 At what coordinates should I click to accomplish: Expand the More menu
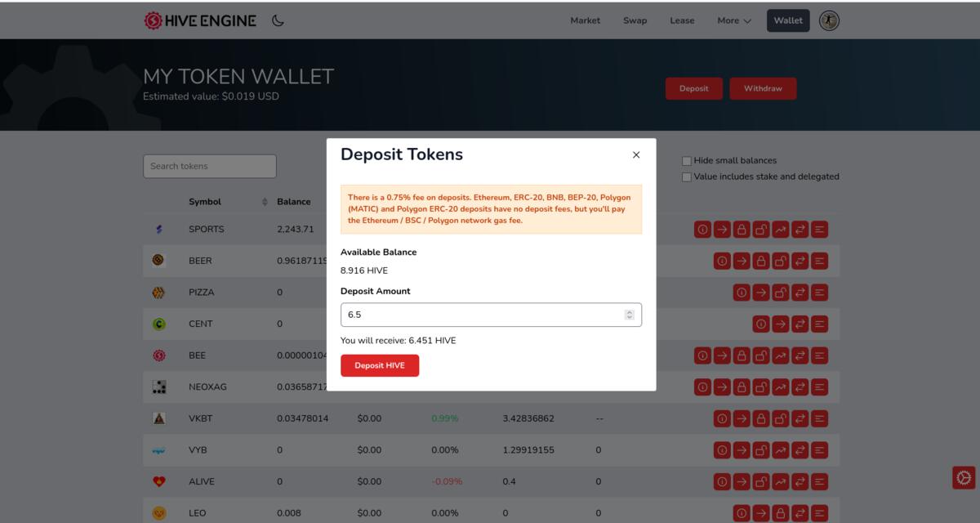pyautogui.click(x=734, y=20)
